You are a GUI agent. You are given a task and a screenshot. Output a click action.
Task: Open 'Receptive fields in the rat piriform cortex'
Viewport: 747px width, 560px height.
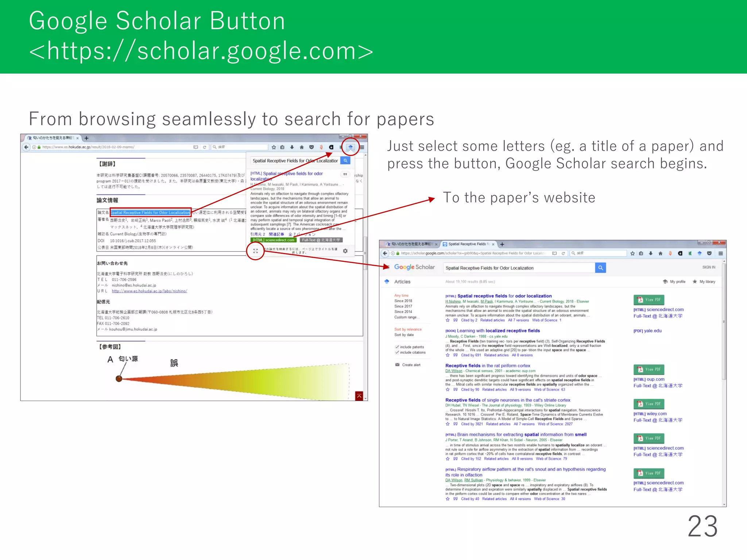click(488, 366)
